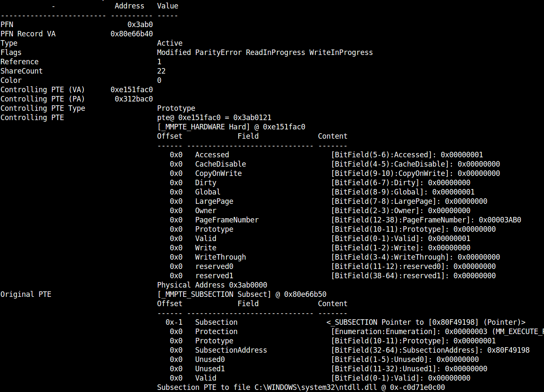Select the Color label
The height and width of the screenshot is (392, 544).
click(x=11, y=80)
